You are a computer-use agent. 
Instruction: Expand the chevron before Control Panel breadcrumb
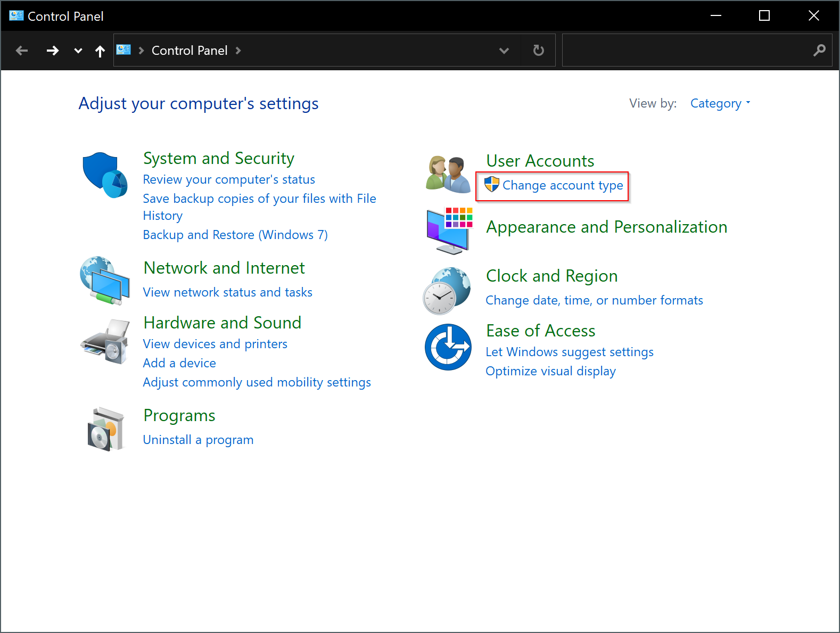pyautogui.click(x=141, y=50)
